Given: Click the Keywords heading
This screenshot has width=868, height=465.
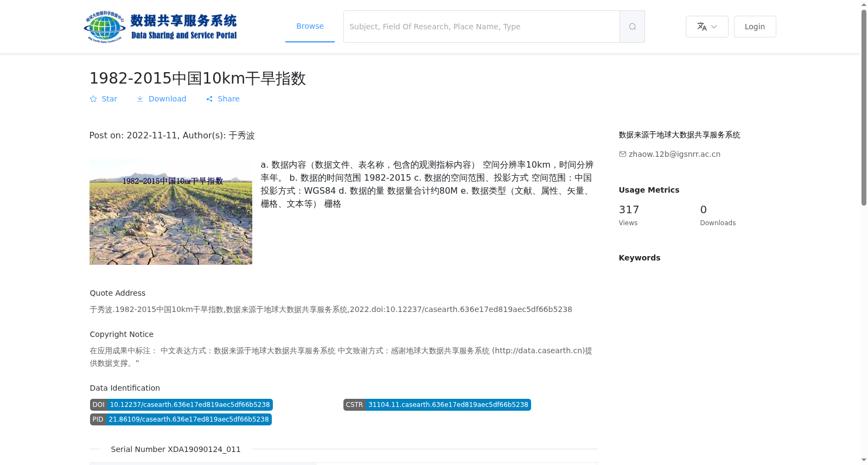Looking at the screenshot, I should 640,258.
